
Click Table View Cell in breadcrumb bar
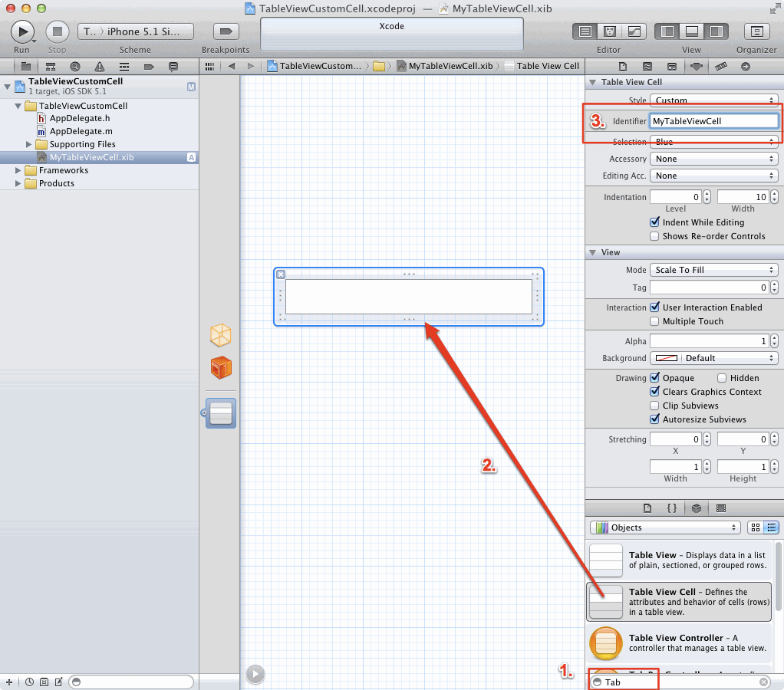coord(547,66)
